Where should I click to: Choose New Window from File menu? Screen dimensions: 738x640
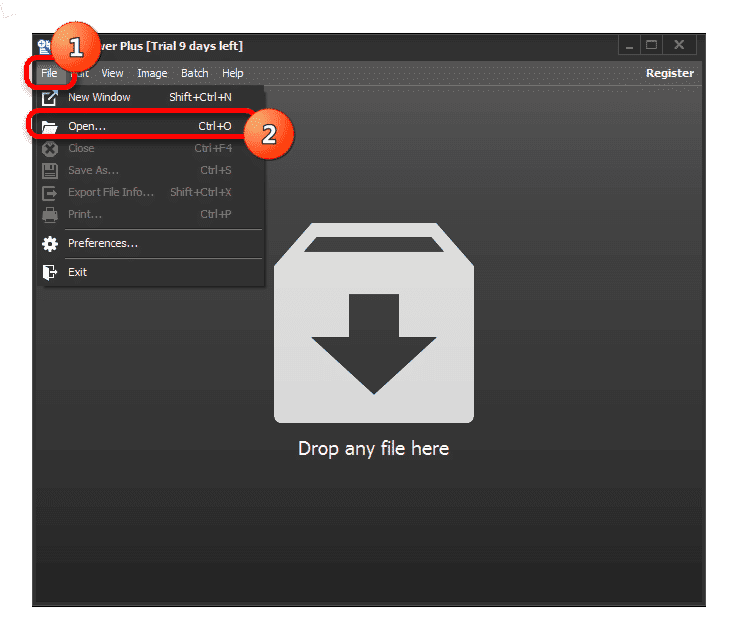click(x=151, y=97)
